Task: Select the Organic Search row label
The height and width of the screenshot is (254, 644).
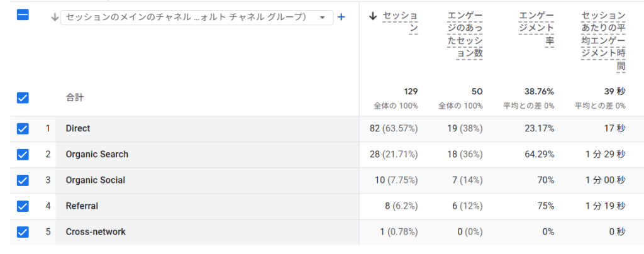Action: click(x=97, y=154)
